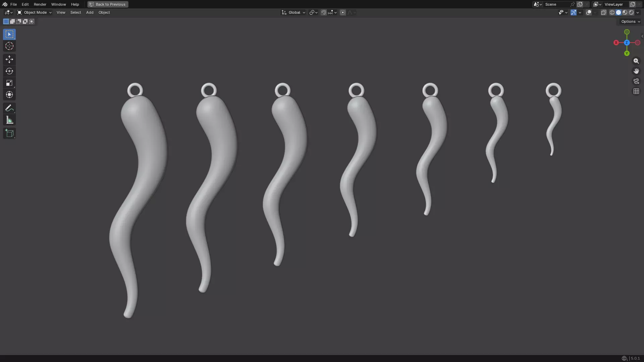Image resolution: width=644 pixels, height=362 pixels.
Task: Select the Measure tool
Action: click(9, 120)
